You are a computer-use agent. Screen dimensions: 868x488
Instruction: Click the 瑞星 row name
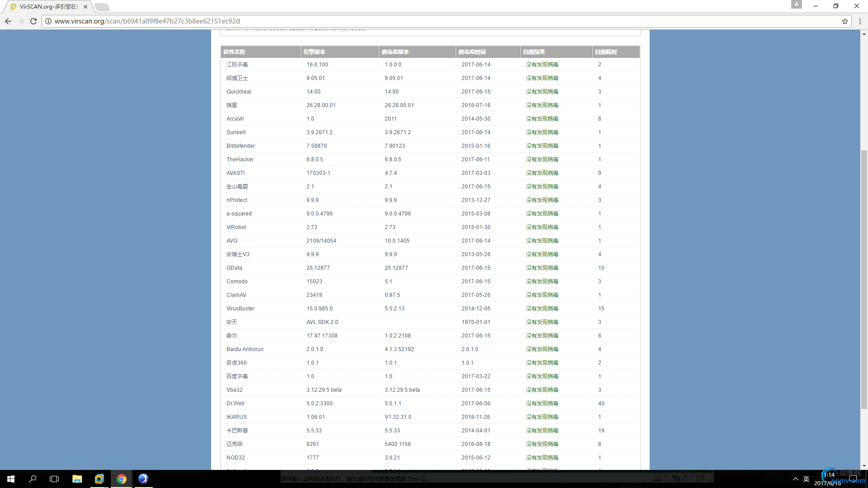pyautogui.click(x=231, y=105)
